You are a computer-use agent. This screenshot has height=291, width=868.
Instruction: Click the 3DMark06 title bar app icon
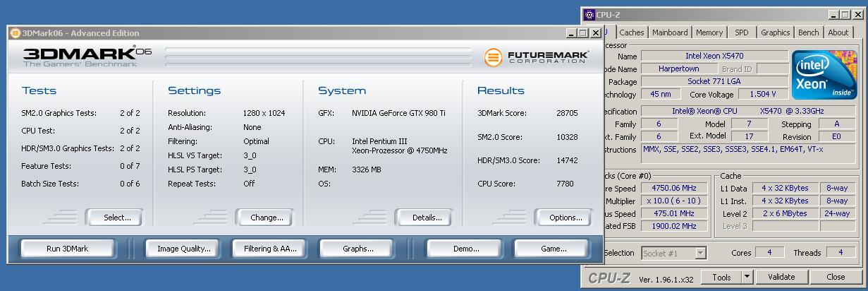pos(16,33)
